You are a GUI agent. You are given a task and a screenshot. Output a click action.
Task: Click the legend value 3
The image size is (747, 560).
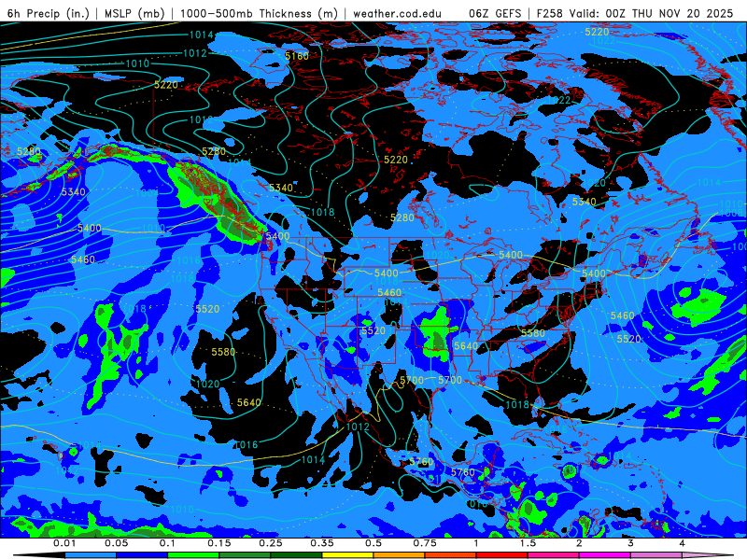(631, 543)
